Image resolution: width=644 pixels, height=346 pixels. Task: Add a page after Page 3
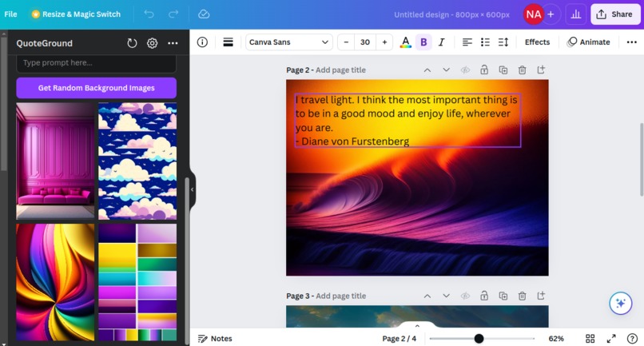click(x=541, y=296)
